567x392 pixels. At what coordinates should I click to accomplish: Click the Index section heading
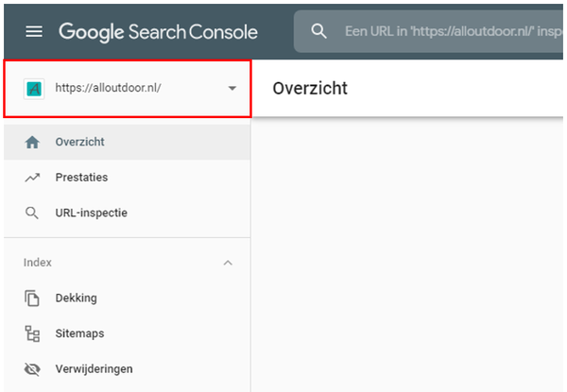pos(38,263)
